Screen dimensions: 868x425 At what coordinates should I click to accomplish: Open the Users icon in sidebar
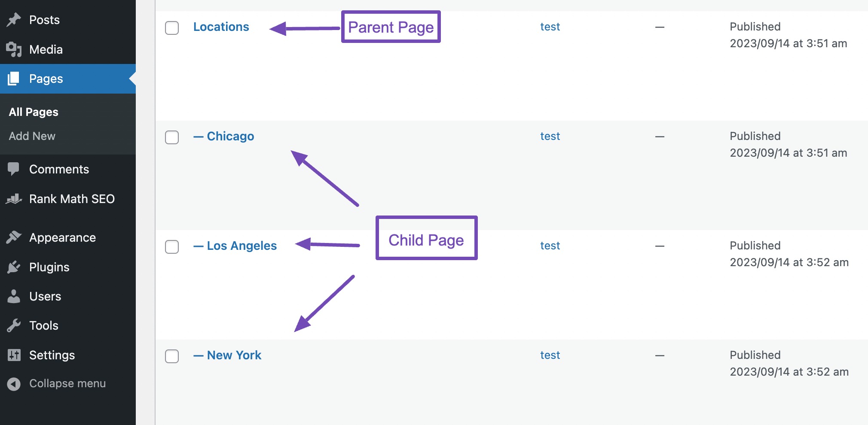click(14, 296)
